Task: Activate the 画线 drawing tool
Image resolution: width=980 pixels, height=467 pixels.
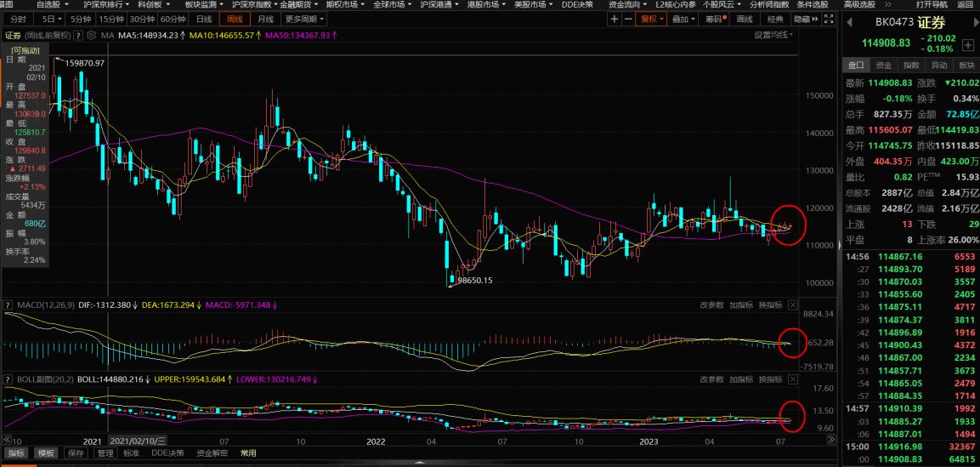Action: coord(745,20)
